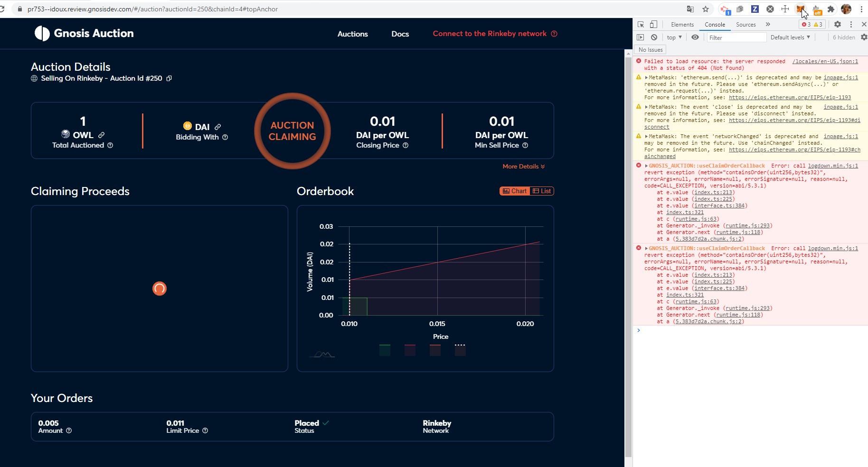Expand second useClaimOrderCallback error
Viewport: 868px width, 467px height.
pyautogui.click(x=646, y=248)
